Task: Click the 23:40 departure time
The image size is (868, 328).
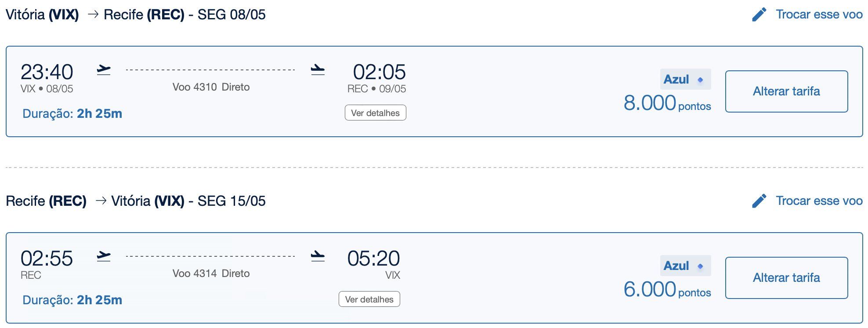Action: (47, 72)
